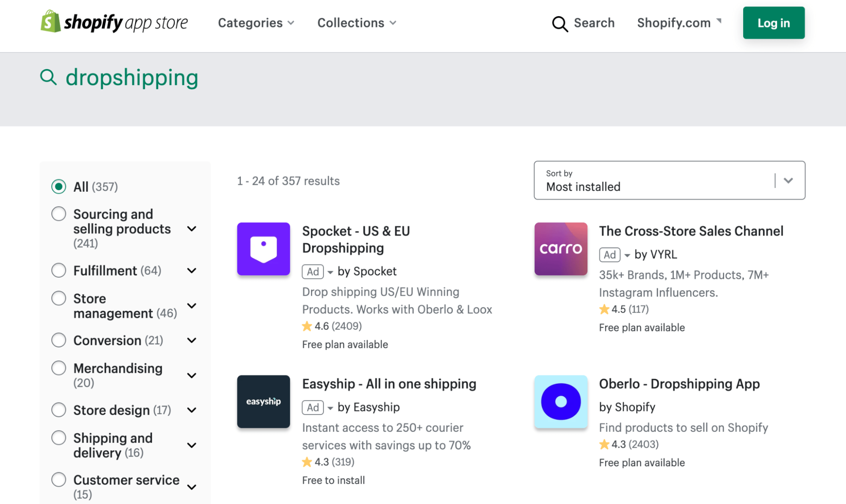Click the magnifier icon next to Search
This screenshot has width=846, height=504.
[560, 23]
